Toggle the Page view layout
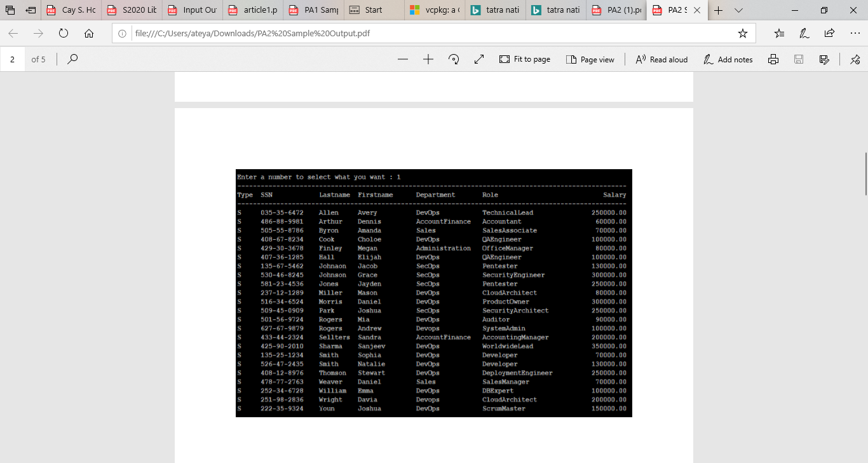The image size is (868, 463). 590,59
